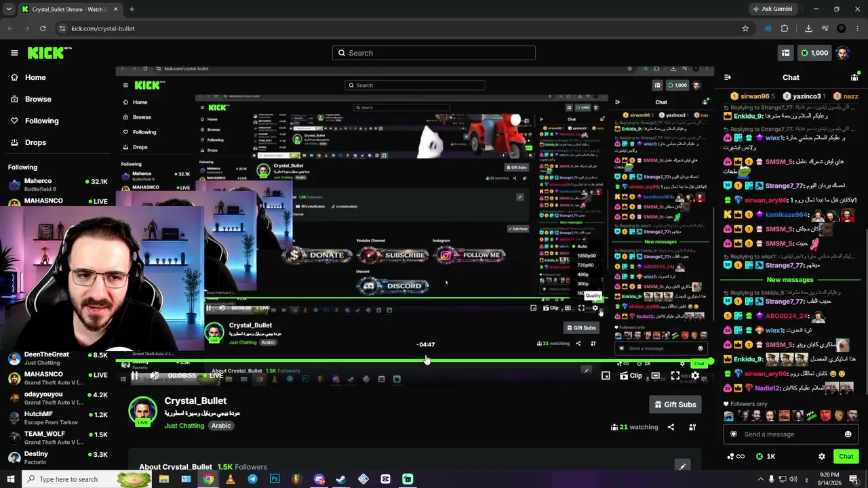Click the Crystal_Bullet channel avatar
The width and height of the screenshot is (868, 488).
(142, 411)
